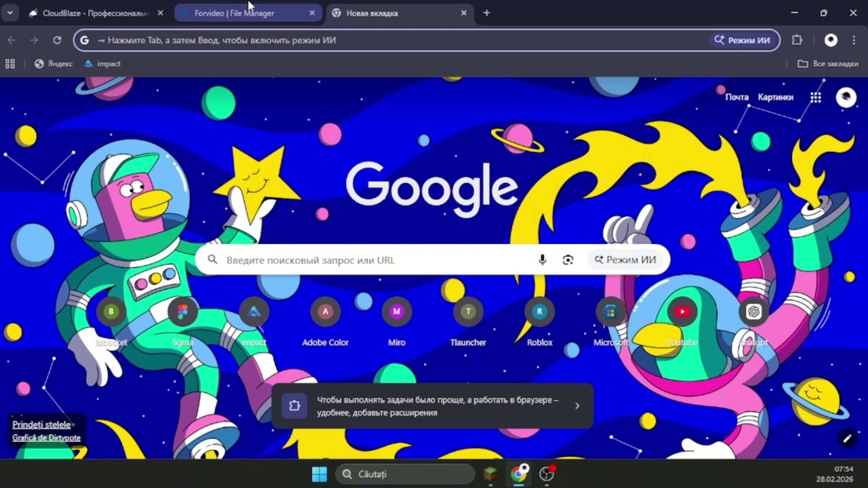Open the chatgpt shortcut

tap(753, 322)
